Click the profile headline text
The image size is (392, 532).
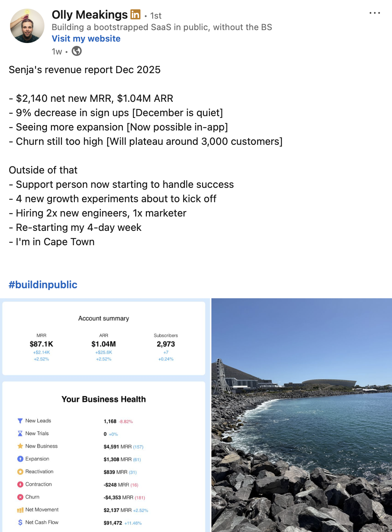pos(162,27)
